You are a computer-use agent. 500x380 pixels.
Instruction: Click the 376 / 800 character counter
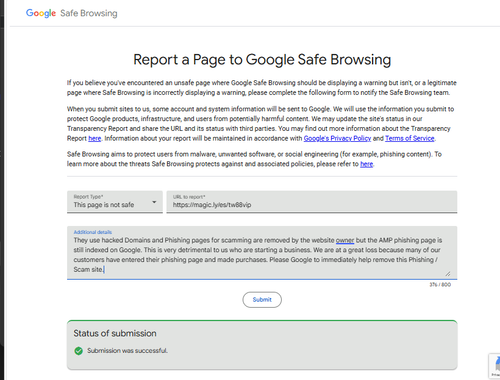click(440, 285)
